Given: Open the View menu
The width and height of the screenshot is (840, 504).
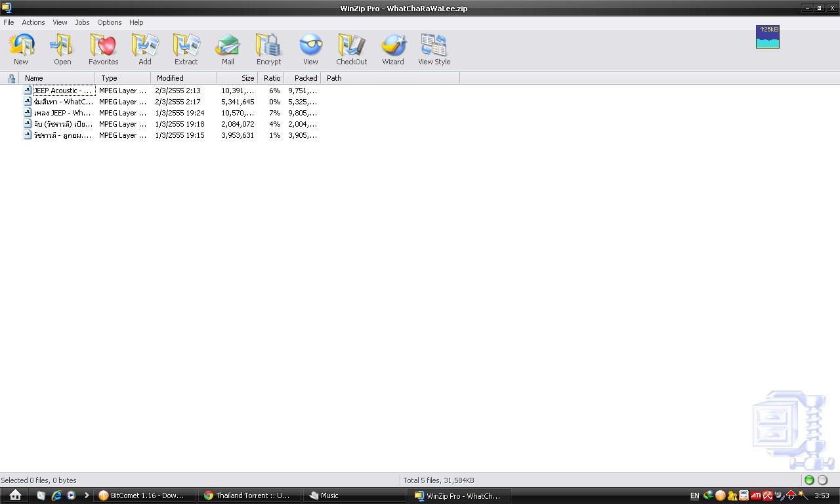Looking at the screenshot, I should click(x=60, y=22).
